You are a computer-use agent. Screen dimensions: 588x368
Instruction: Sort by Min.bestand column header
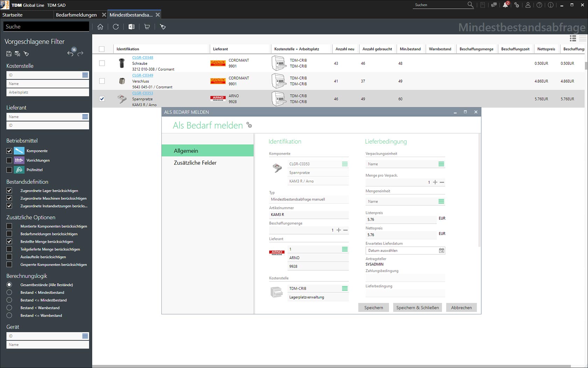(x=410, y=49)
